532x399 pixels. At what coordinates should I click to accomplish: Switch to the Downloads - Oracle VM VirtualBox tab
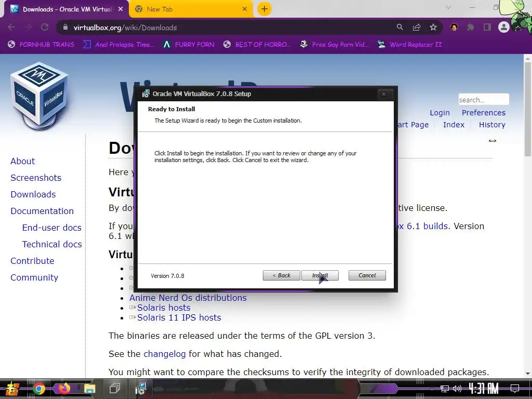point(64,9)
